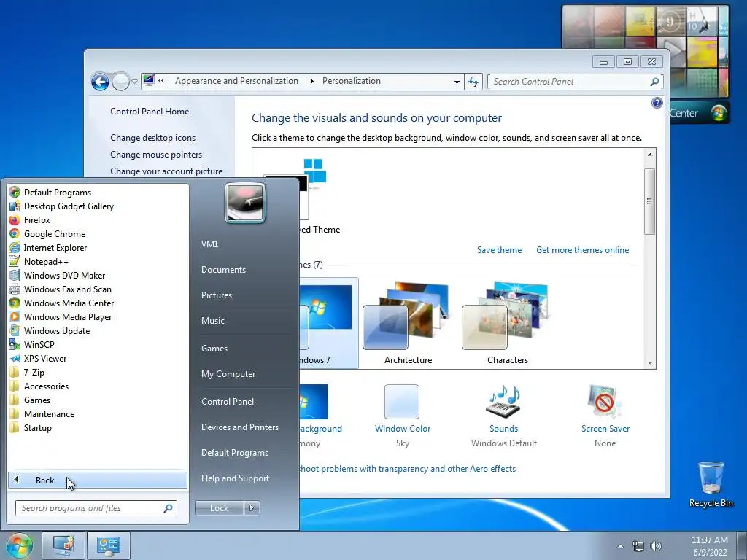This screenshot has height=560, width=747.
Task: Open address bar history dropdown
Action: click(x=457, y=82)
